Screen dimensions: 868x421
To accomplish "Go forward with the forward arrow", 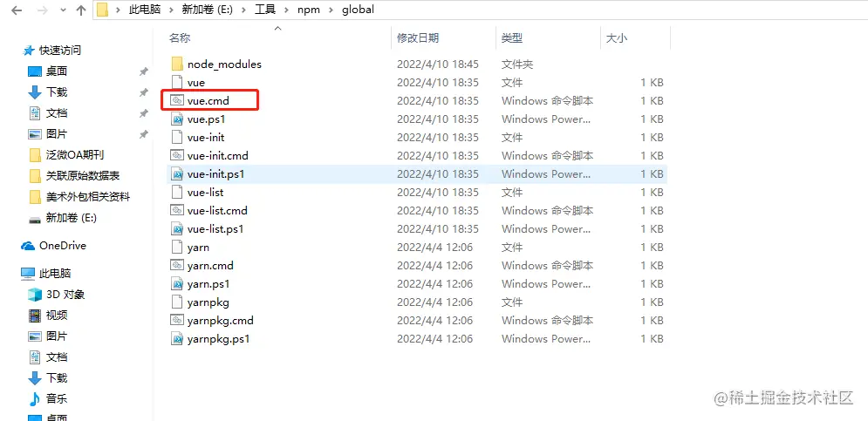I will 42,10.
